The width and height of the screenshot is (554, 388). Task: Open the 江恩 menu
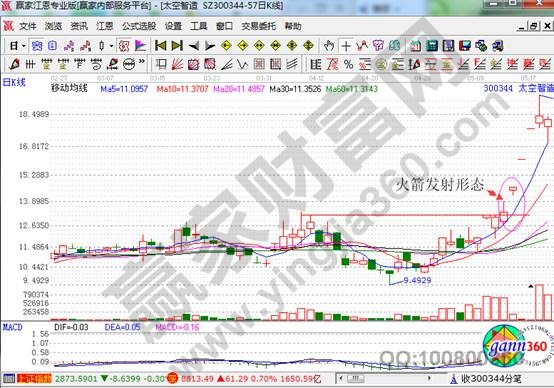(105, 26)
